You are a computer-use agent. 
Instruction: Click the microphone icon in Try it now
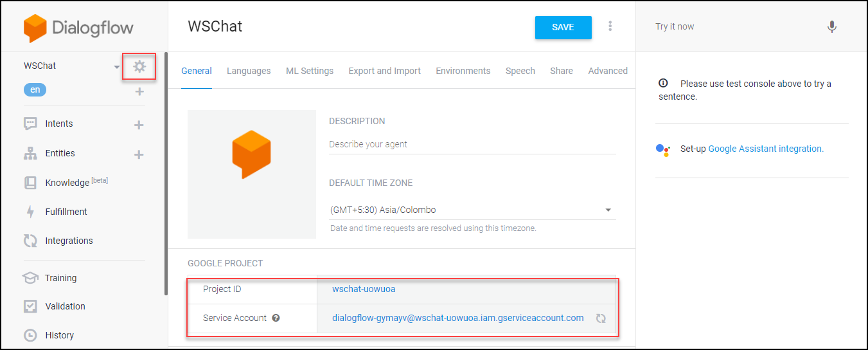tap(832, 27)
